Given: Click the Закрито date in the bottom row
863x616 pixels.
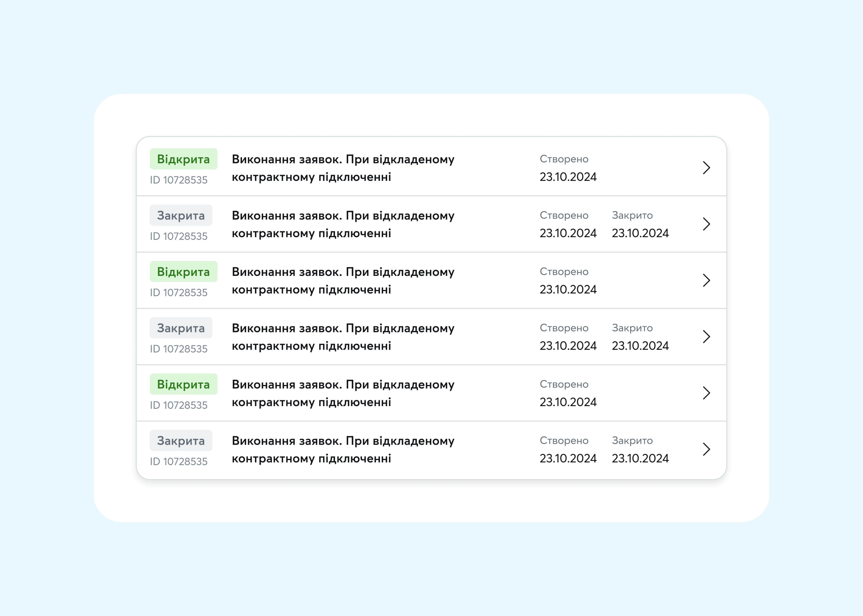Looking at the screenshot, I should 640,458.
